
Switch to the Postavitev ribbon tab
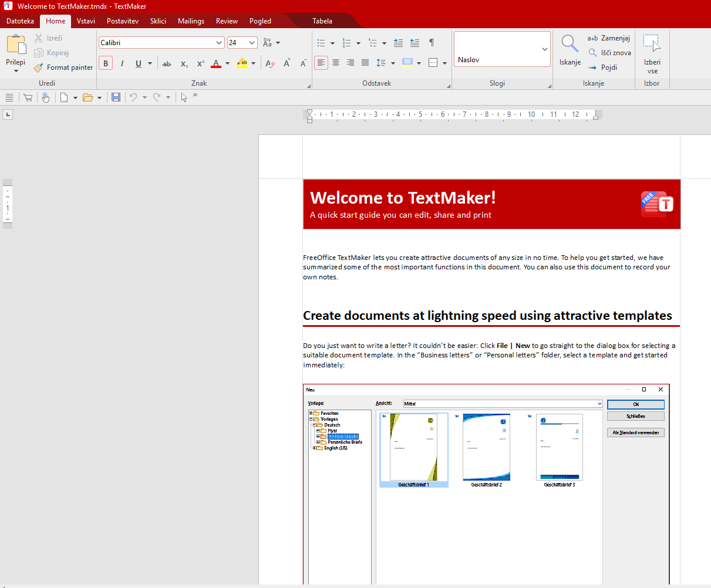click(x=123, y=21)
